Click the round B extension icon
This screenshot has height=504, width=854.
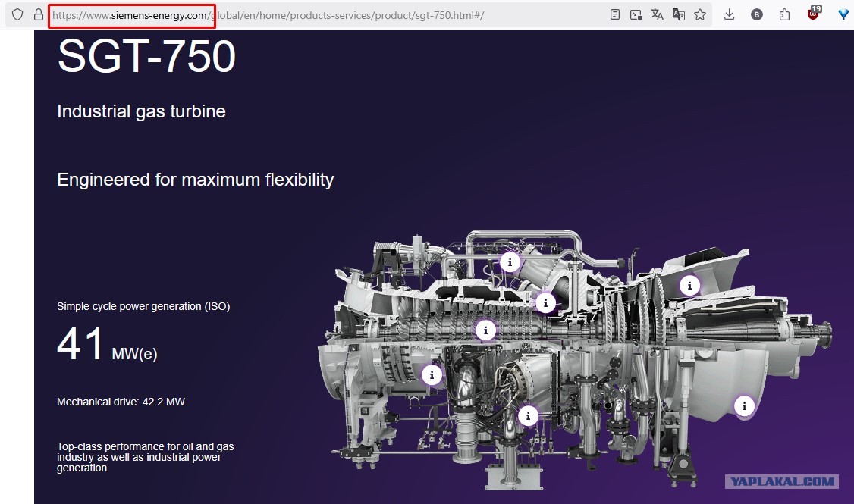point(756,15)
